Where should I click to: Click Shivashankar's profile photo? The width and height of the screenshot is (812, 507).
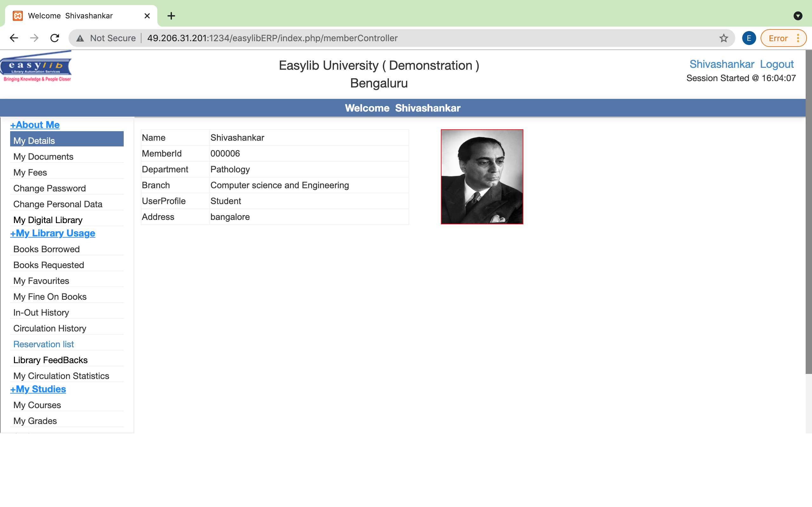coord(481,177)
